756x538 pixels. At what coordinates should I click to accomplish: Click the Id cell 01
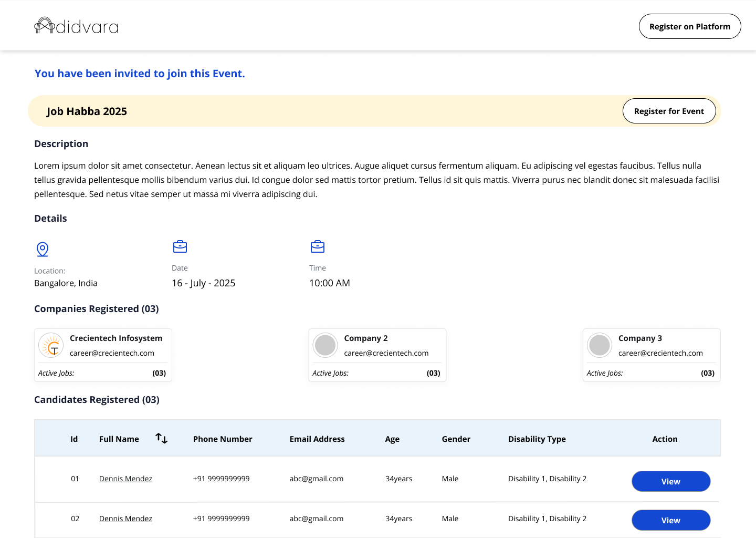tap(75, 479)
